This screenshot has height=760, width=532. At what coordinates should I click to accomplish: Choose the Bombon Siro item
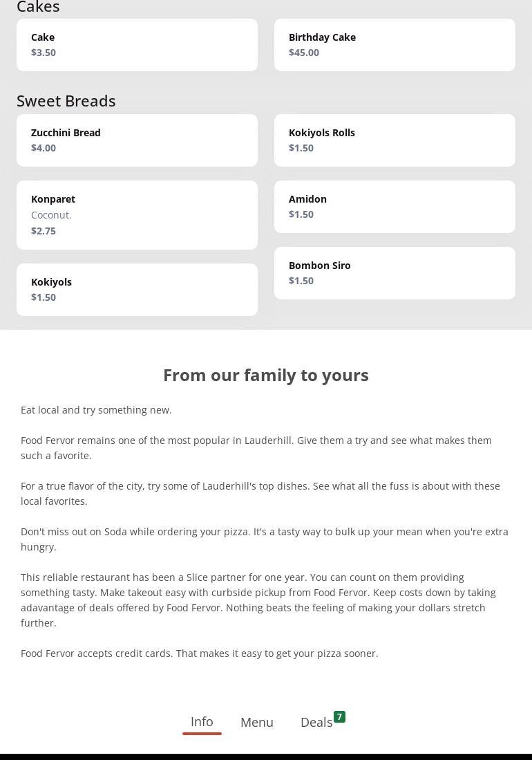[x=395, y=273]
